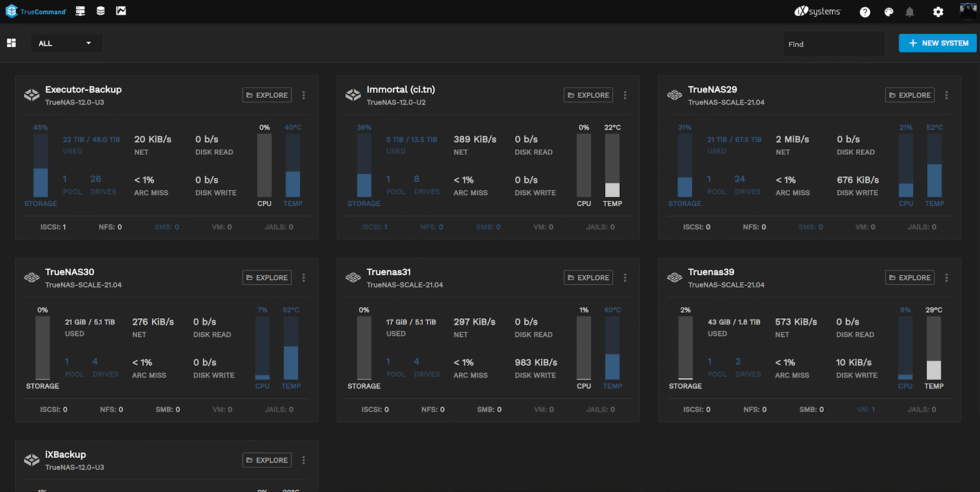This screenshot has width=980, height=492.
Task: Open the systems dashboard icon
Action: pyautogui.click(x=80, y=11)
